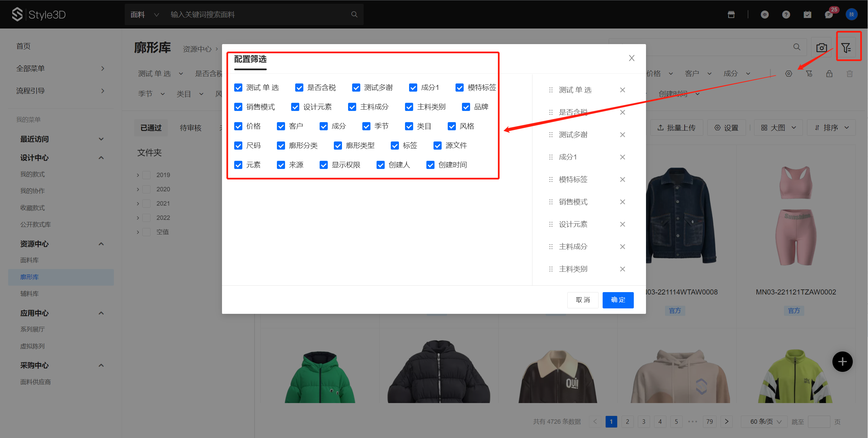Click the small funnel configure icon
This screenshot has width=868, height=438.
pyautogui.click(x=809, y=74)
